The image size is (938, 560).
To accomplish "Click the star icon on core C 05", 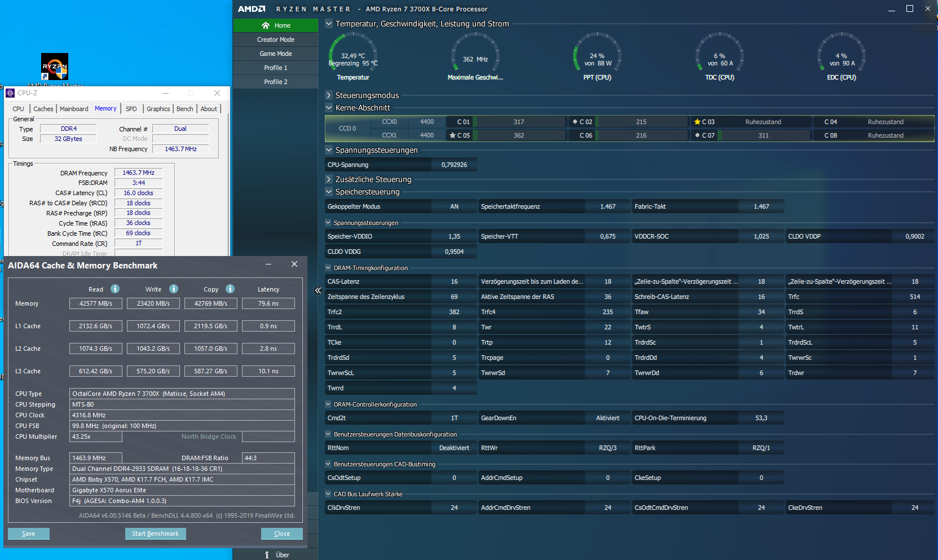I will (452, 135).
